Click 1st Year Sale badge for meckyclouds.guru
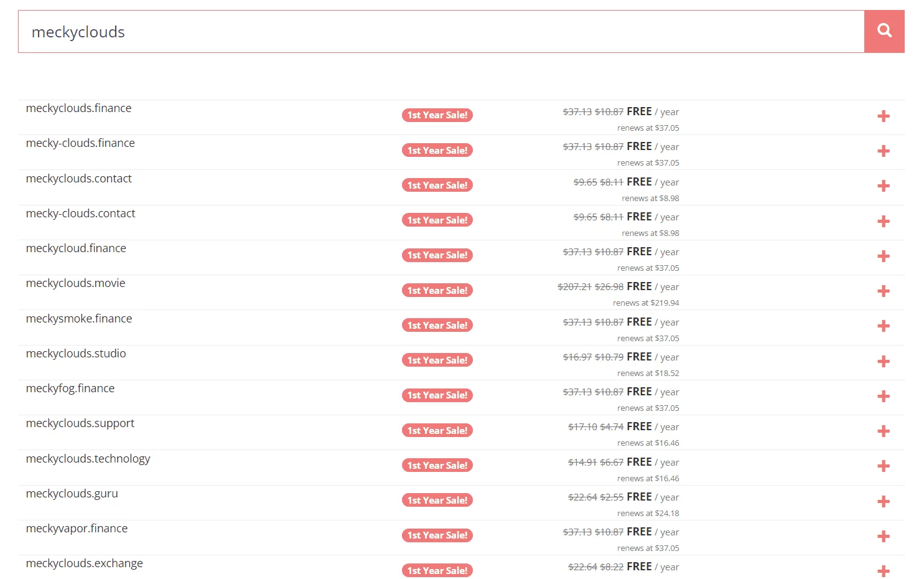The height and width of the screenshot is (579, 924). tap(437, 501)
